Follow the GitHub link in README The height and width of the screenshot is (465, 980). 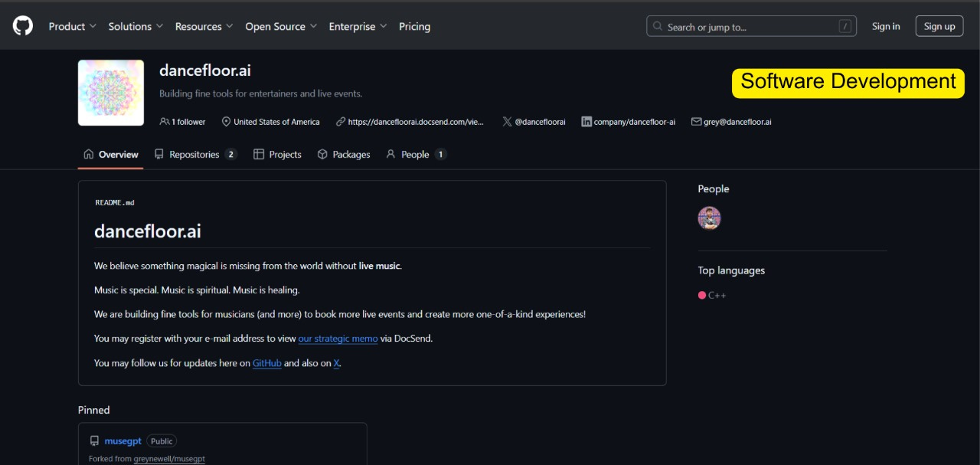(x=267, y=363)
